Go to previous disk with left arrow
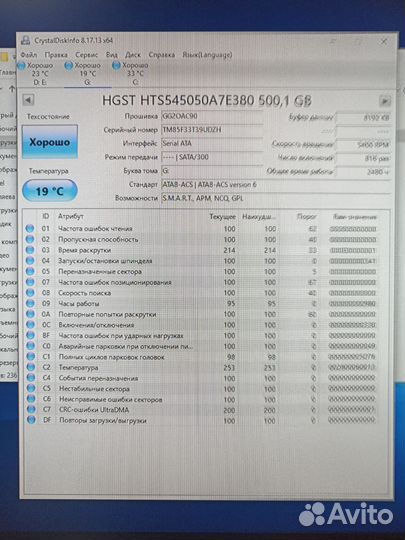405x540 pixels. click(28, 100)
